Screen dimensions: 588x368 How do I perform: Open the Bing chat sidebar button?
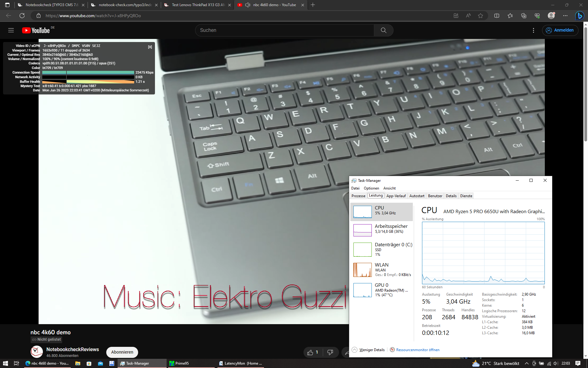pyautogui.click(x=579, y=16)
